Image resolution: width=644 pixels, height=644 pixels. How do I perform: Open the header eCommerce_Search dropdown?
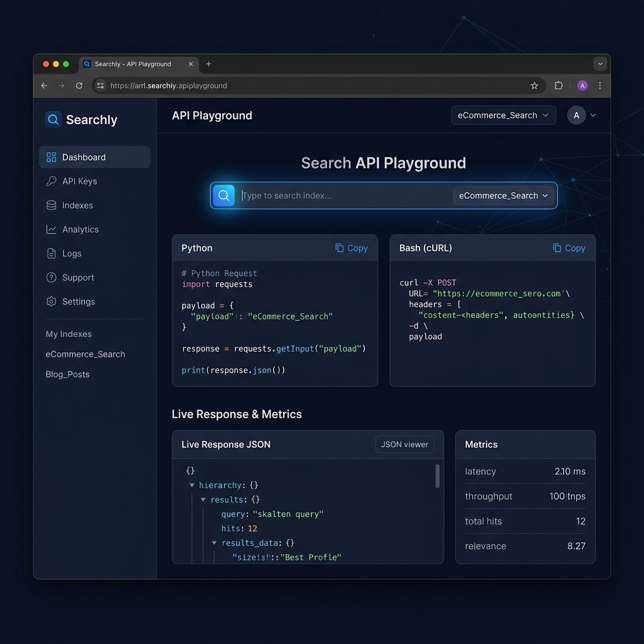(x=504, y=116)
